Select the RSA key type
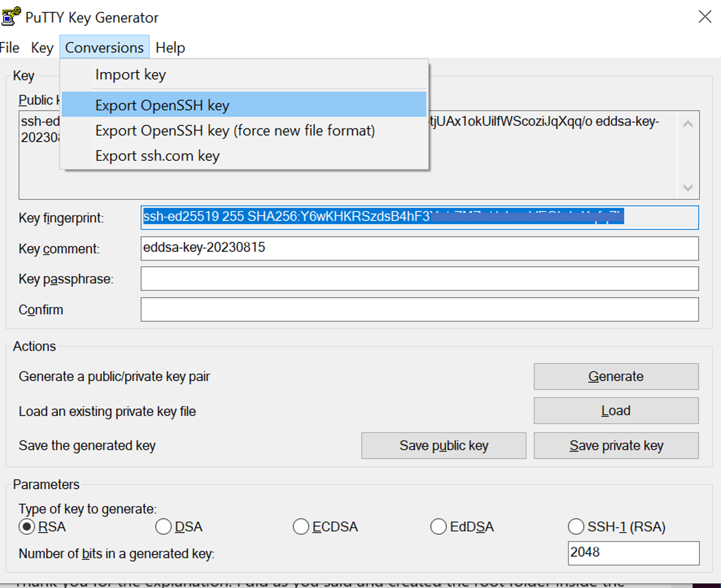Screen dimensions: 721x588 (x=27, y=527)
